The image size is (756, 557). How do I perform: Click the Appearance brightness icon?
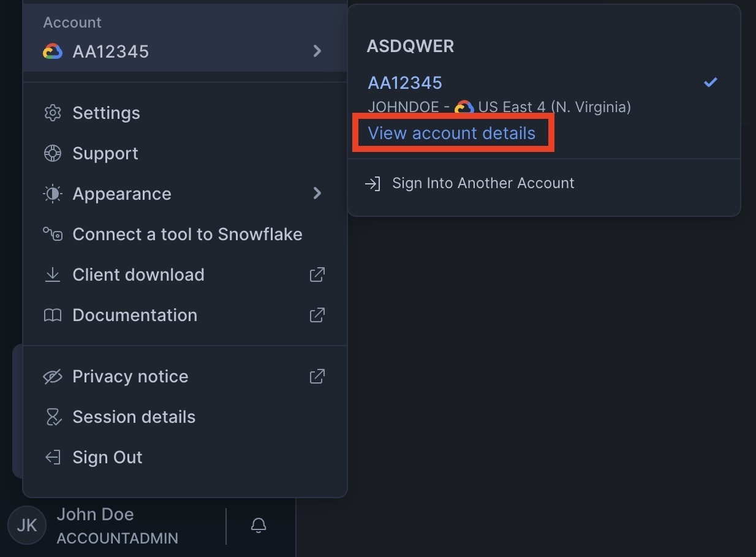(53, 194)
